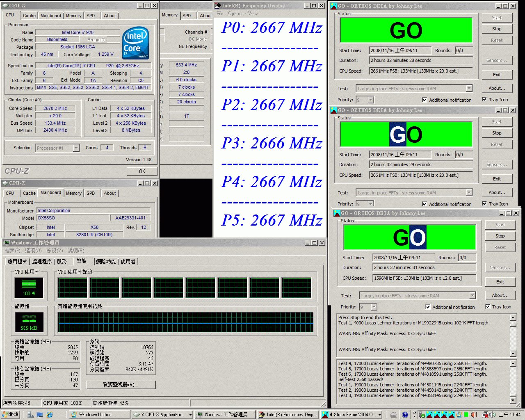Click the CPU-Z Mainboard window title icon

5,183
